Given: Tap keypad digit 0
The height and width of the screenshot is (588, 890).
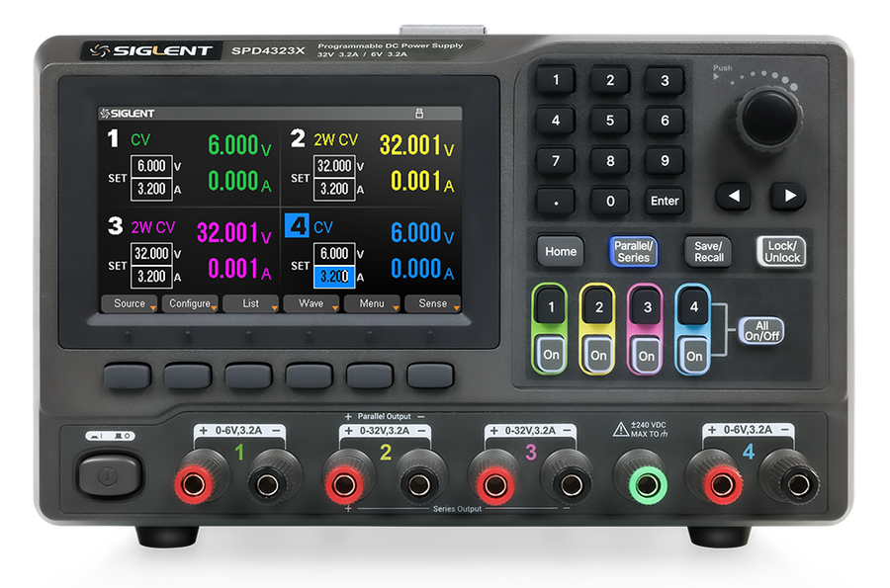Looking at the screenshot, I should coord(610,201).
